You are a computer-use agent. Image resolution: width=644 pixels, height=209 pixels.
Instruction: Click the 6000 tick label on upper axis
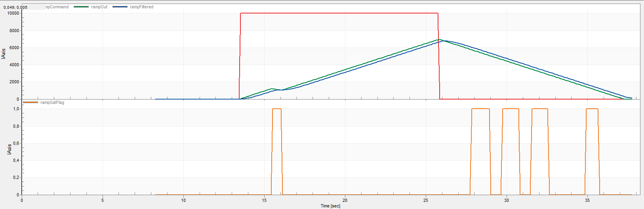[x=15, y=48]
